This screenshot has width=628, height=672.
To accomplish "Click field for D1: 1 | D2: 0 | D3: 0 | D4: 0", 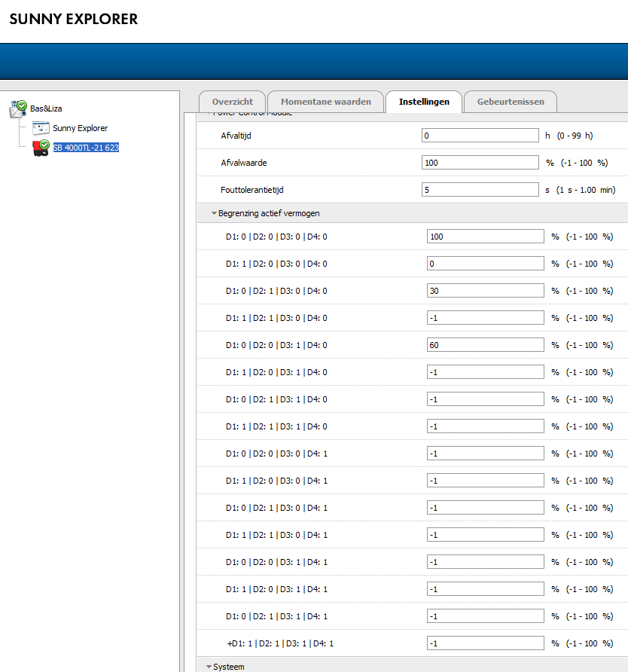I will [x=486, y=264].
